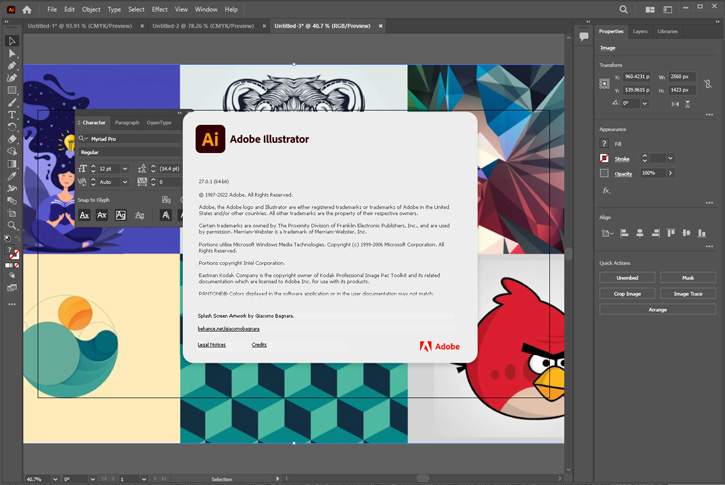This screenshot has height=485, width=725.
Task: Select transform reference point grid
Action: tap(604, 84)
